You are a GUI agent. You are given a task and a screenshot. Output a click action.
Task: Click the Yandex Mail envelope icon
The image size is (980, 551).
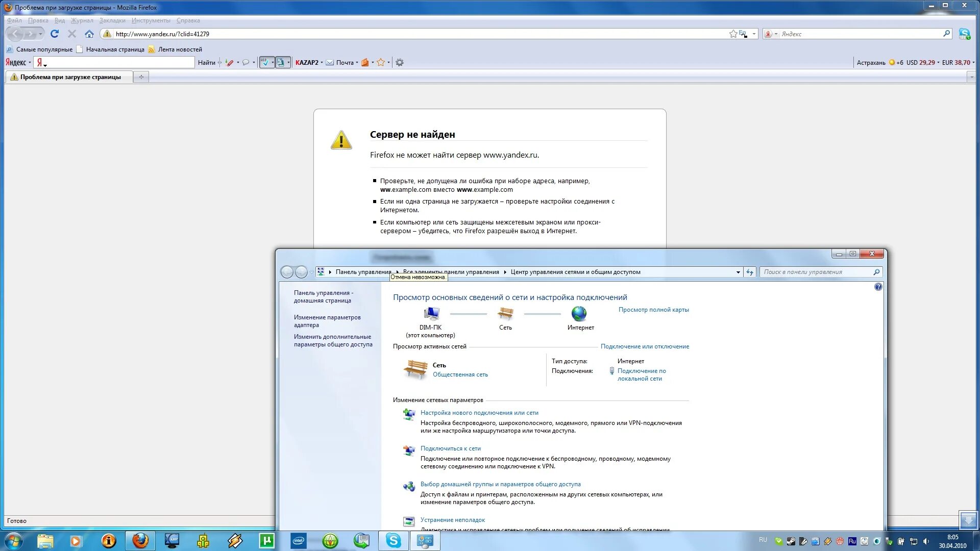pos(330,62)
